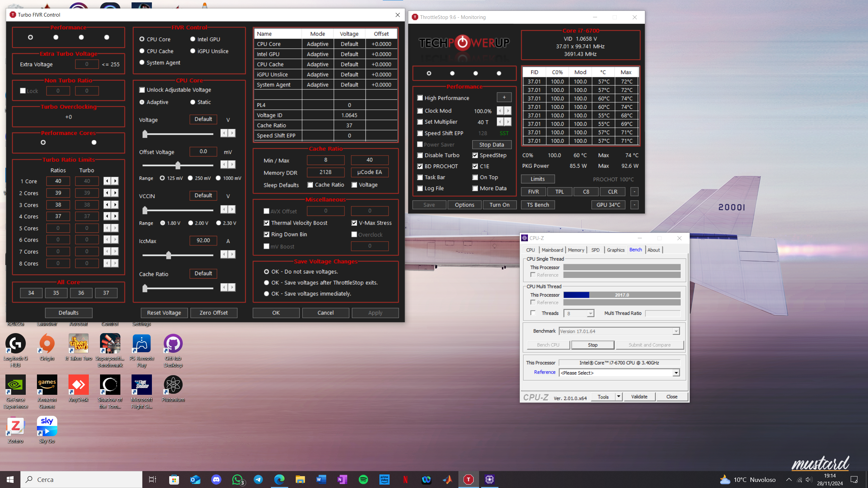Switch to ThrottleStop taskbar icon
This screenshot has height=488, width=868.
click(469, 480)
